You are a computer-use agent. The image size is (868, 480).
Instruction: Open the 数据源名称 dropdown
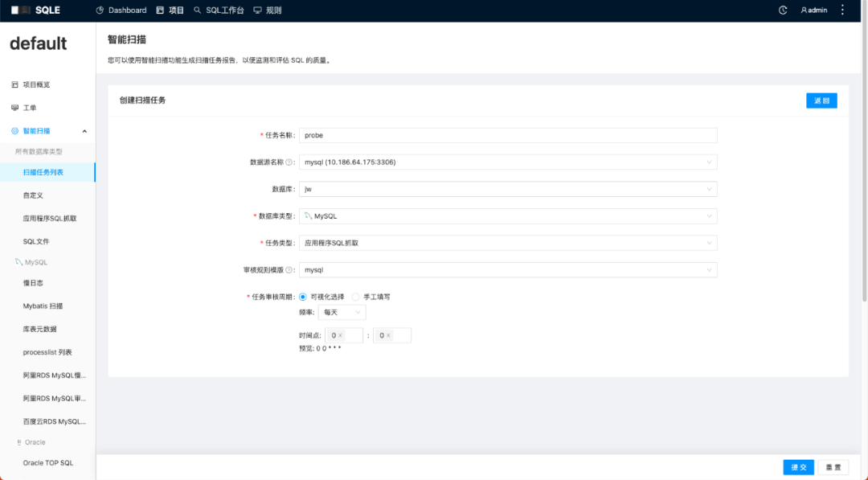pos(508,162)
